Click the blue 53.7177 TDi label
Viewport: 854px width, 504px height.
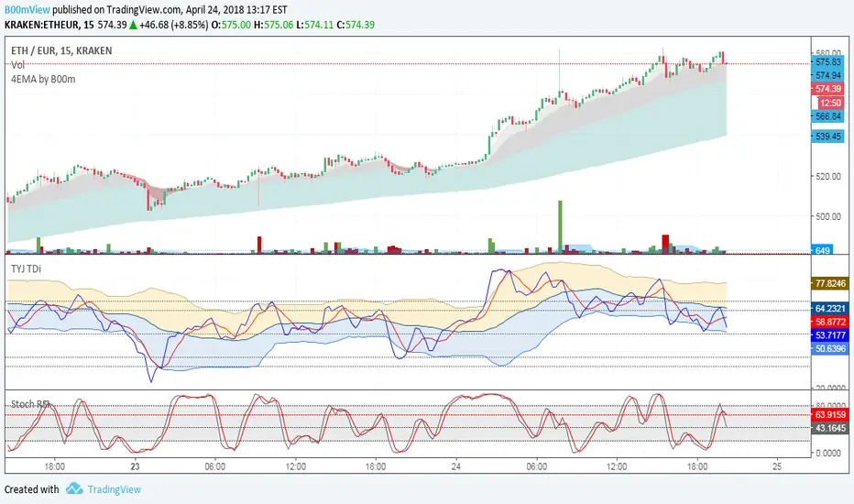pos(829,335)
